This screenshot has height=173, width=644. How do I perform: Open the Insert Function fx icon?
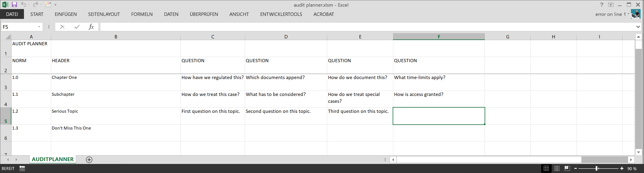[91, 27]
